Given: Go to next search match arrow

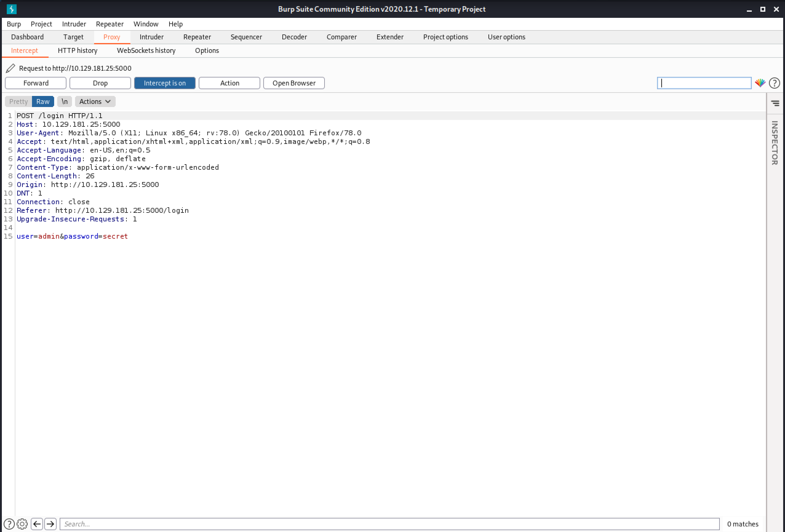Looking at the screenshot, I should coord(50,524).
